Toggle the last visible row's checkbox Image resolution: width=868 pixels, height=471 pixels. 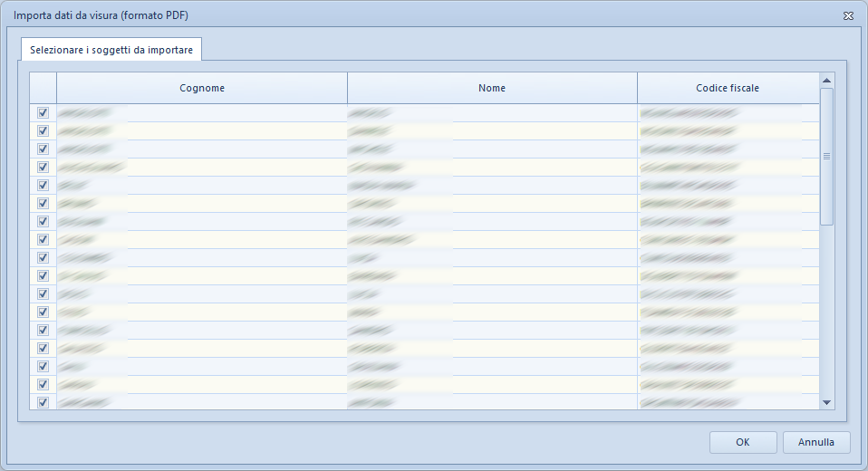(x=43, y=402)
